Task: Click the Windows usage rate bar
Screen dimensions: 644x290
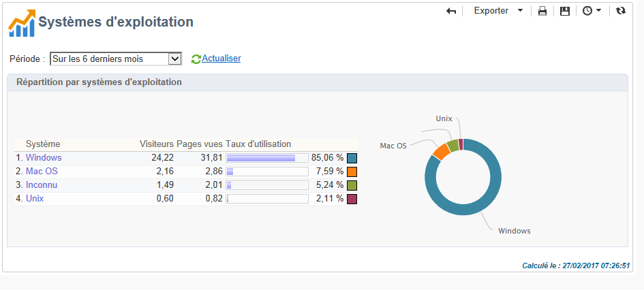Action: 267,158
